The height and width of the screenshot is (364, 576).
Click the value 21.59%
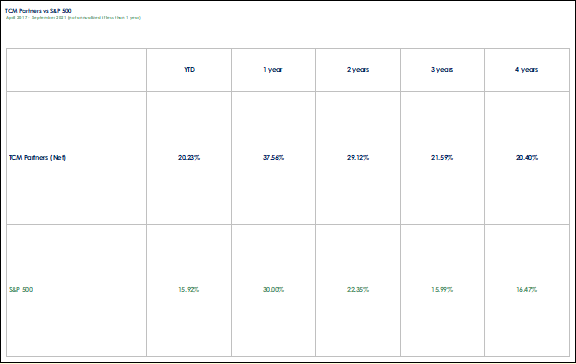point(442,158)
